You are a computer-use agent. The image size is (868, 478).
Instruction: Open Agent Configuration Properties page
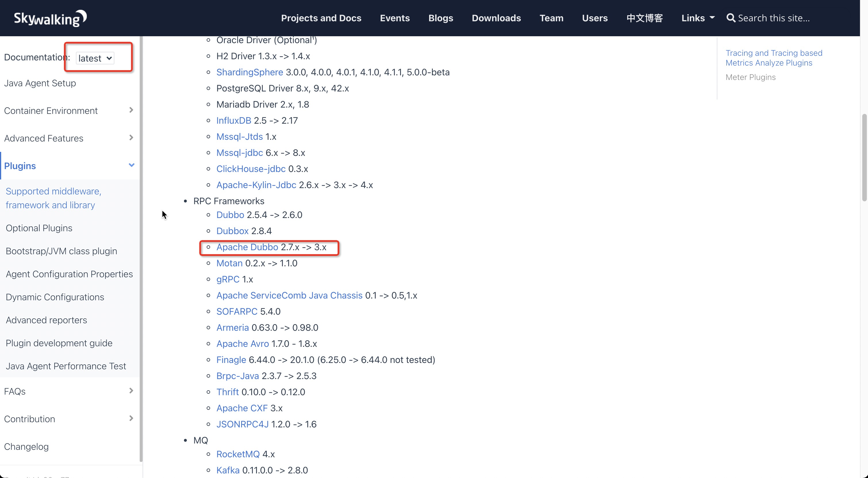coord(69,274)
